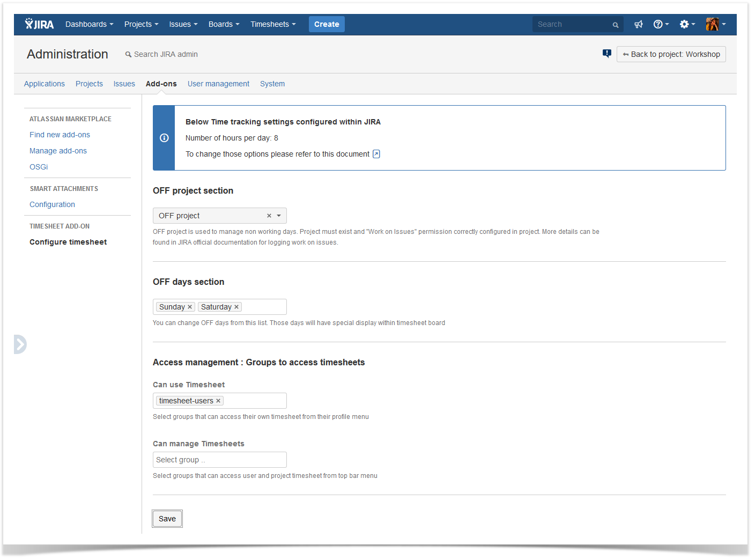The image size is (755, 560).
Task: Click the Create button
Action: (327, 24)
